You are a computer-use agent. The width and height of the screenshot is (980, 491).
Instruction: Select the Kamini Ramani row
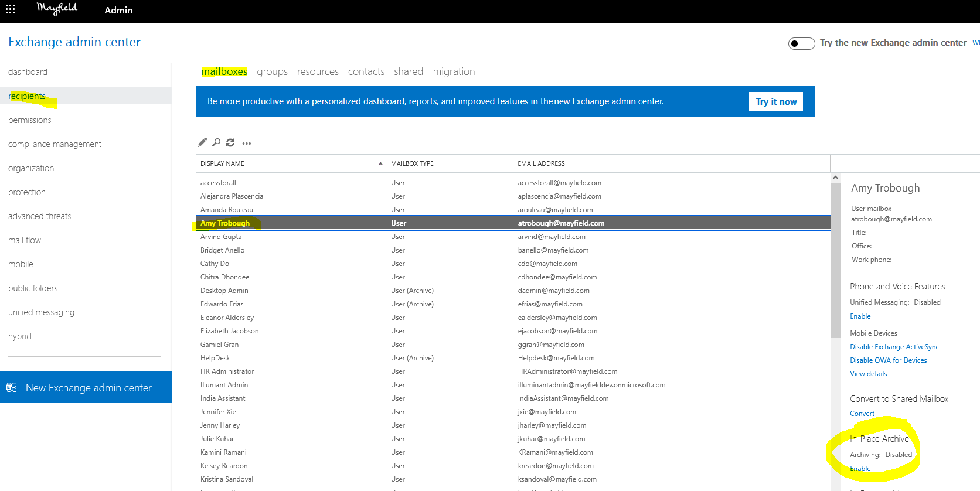click(513, 452)
